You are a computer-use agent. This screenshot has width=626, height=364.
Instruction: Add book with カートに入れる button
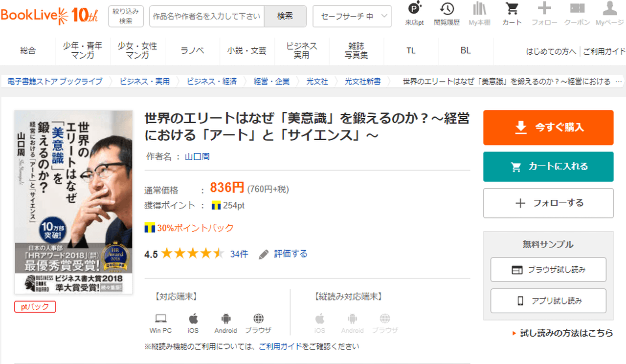(548, 167)
